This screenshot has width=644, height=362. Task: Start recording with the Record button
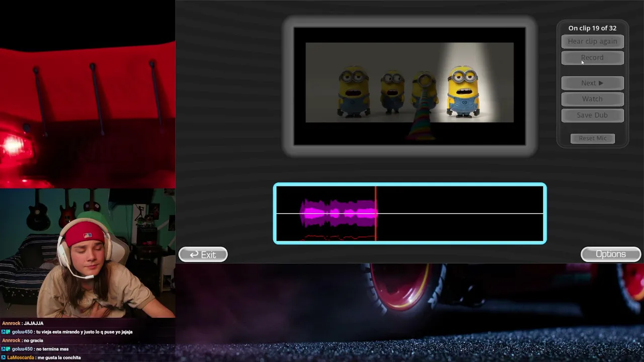(x=592, y=57)
